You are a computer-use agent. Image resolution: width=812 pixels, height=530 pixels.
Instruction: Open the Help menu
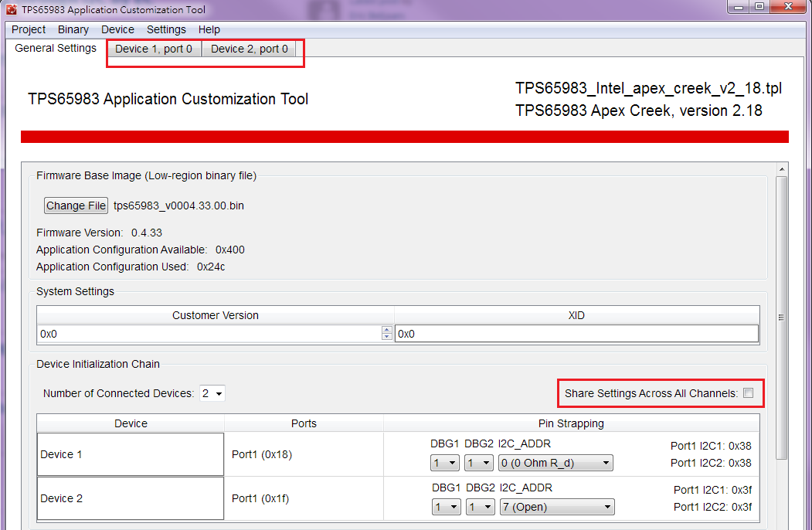tap(209, 29)
